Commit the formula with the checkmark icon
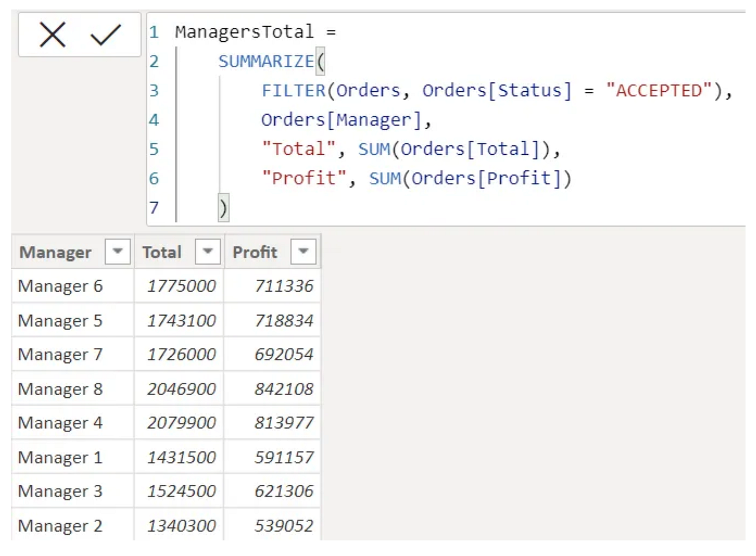756x556 pixels. tap(105, 35)
